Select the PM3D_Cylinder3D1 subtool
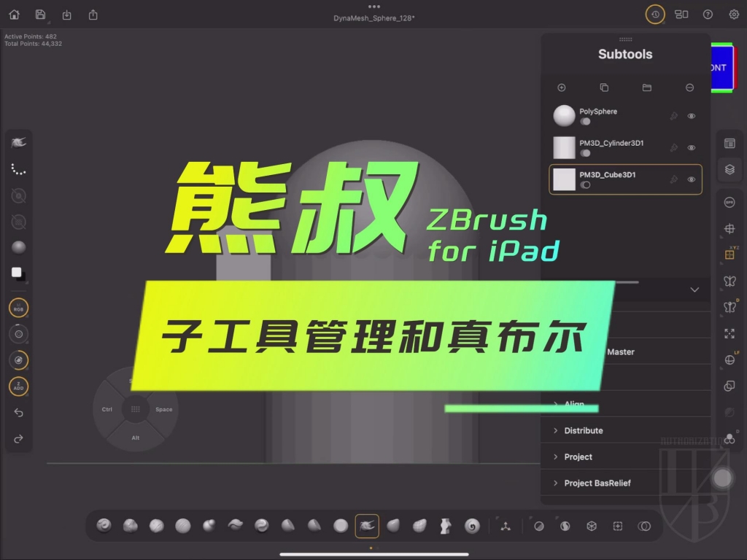 pyautogui.click(x=625, y=147)
